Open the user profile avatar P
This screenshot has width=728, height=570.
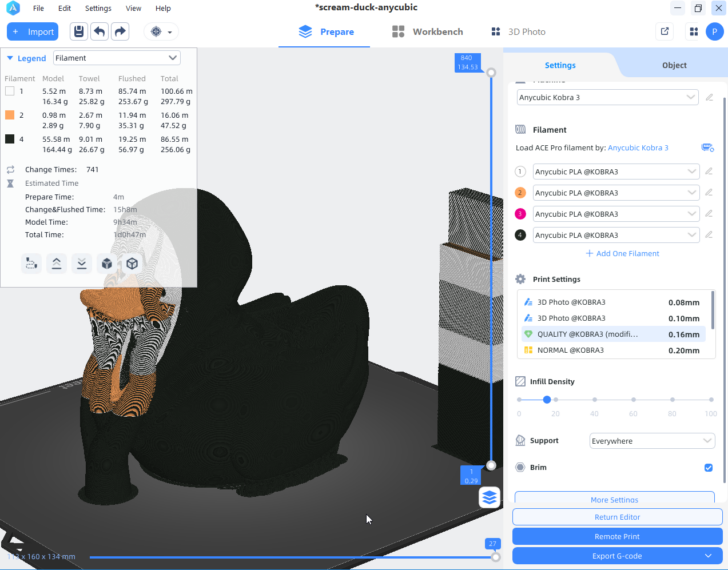pos(715,32)
